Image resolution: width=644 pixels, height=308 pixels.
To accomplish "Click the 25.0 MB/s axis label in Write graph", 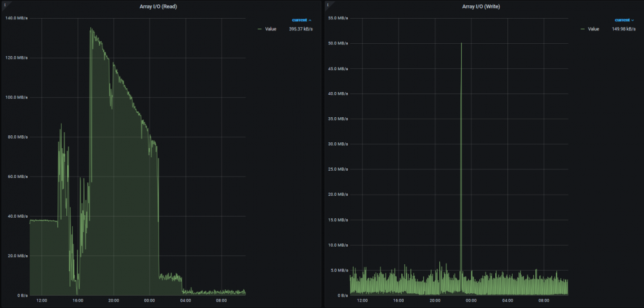I will (338, 169).
